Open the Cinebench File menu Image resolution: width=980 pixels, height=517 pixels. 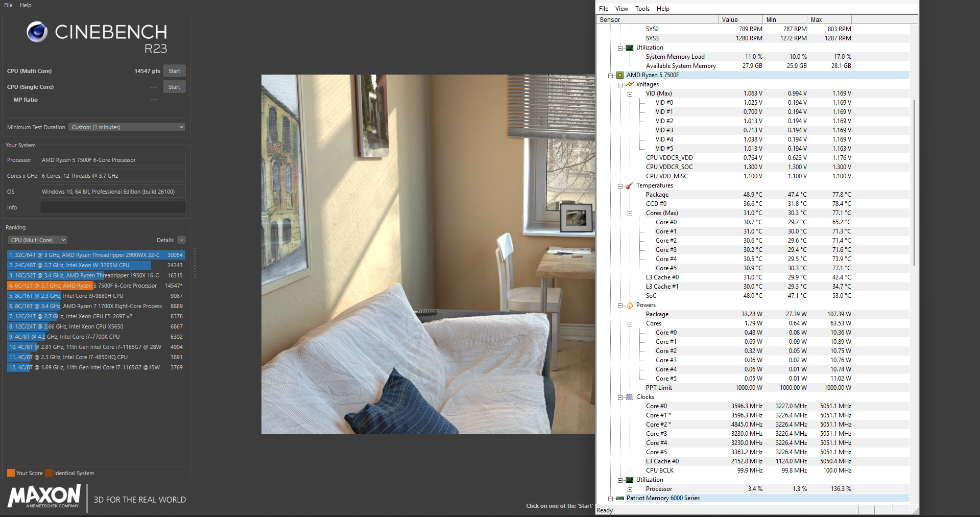coord(8,5)
